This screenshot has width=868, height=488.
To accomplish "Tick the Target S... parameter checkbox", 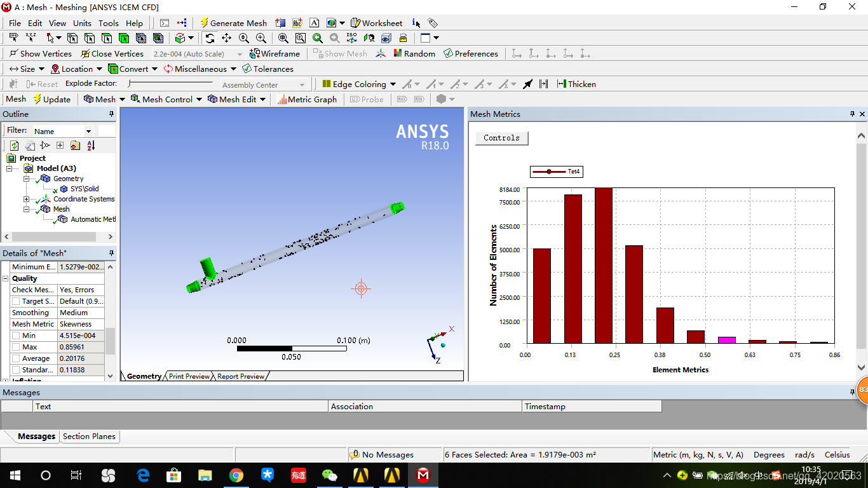I will pyautogui.click(x=16, y=301).
